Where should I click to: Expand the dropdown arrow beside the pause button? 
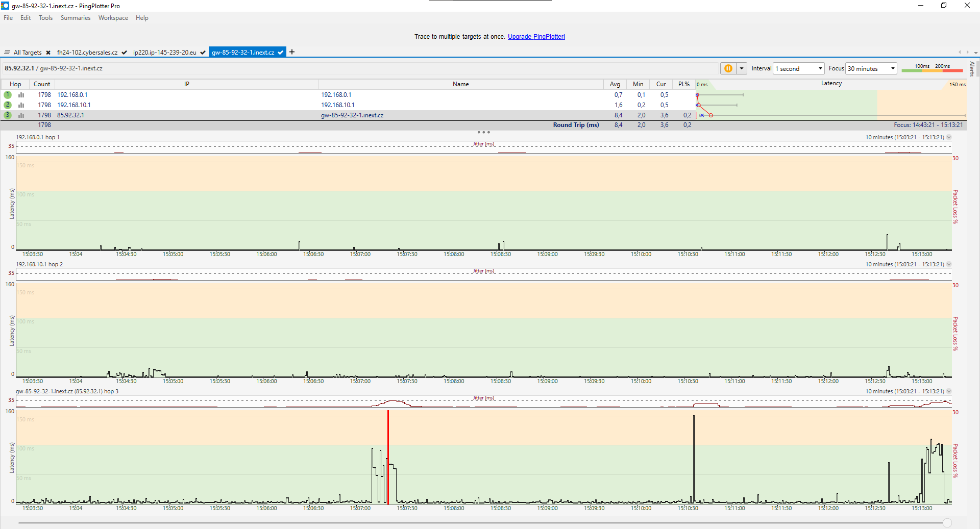[x=742, y=68]
